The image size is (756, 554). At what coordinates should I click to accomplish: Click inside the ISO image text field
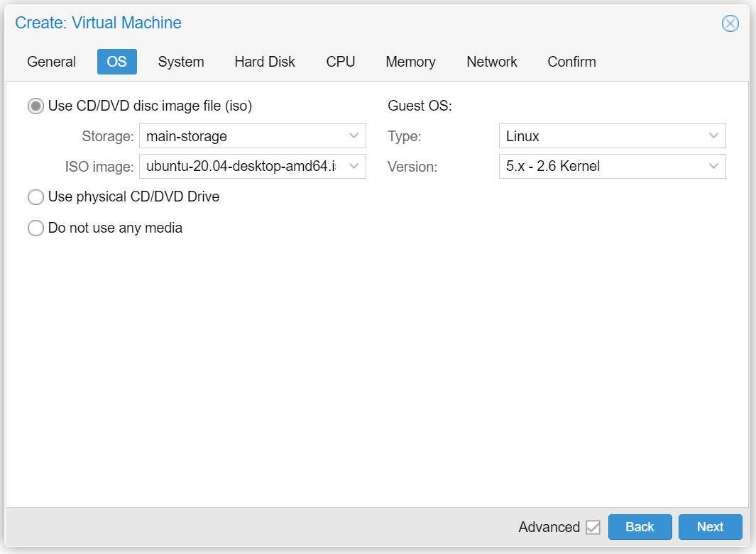tap(241, 167)
